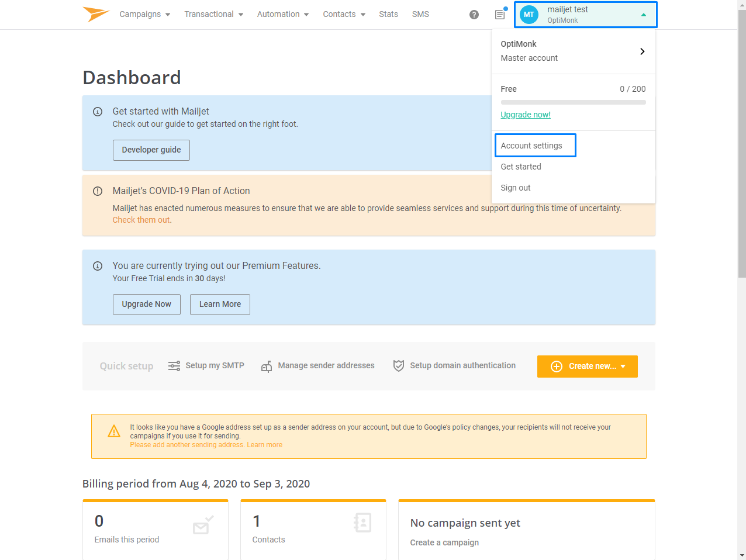746x560 pixels.
Task: Click the Billing period from Aug 4, 2020 text
Action: 196,484
